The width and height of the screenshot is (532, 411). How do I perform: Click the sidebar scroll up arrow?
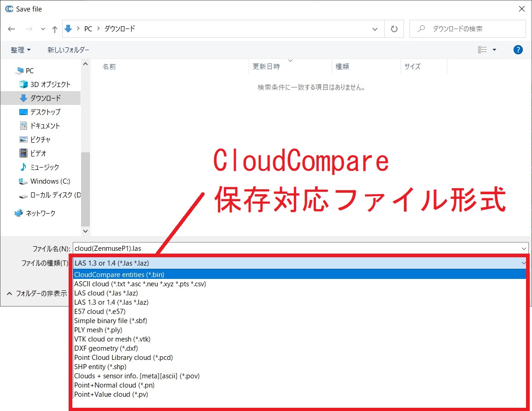(x=86, y=64)
